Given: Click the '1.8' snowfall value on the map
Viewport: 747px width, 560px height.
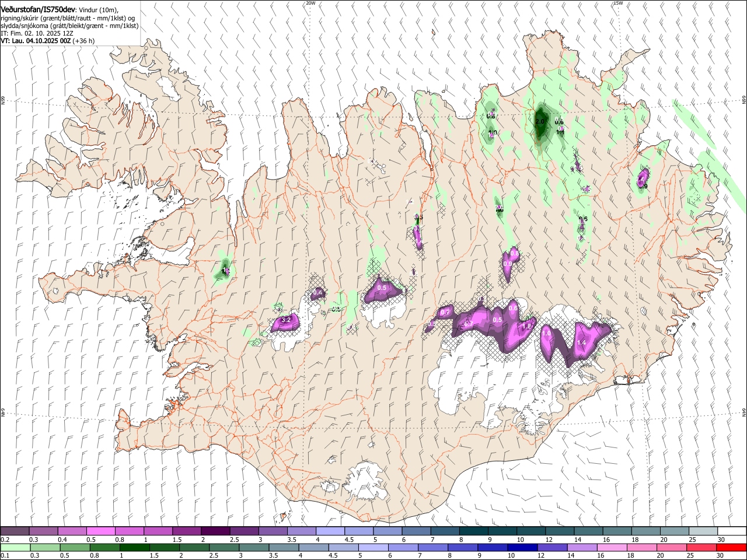Looking at the screenshot, I should 526,326.
